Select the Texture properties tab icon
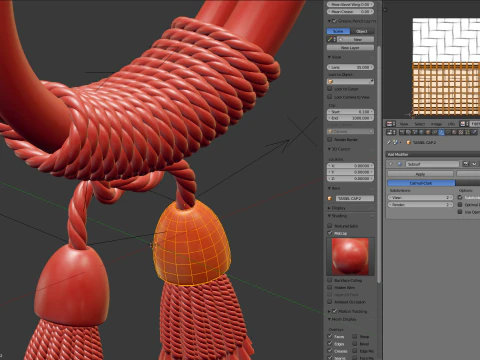This screenshot has width=480, height=360. tap(461, 132)
